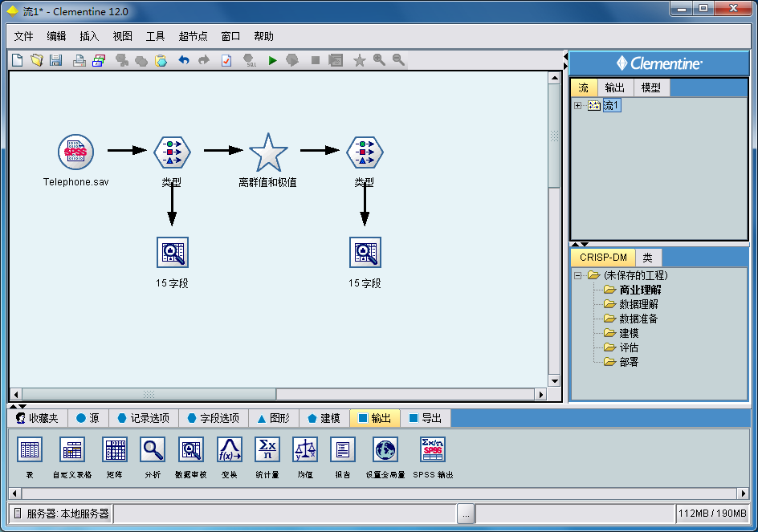Switch to the 输出 manager tab
Viewport: 758px width, 532px height.
coord(615,88)
